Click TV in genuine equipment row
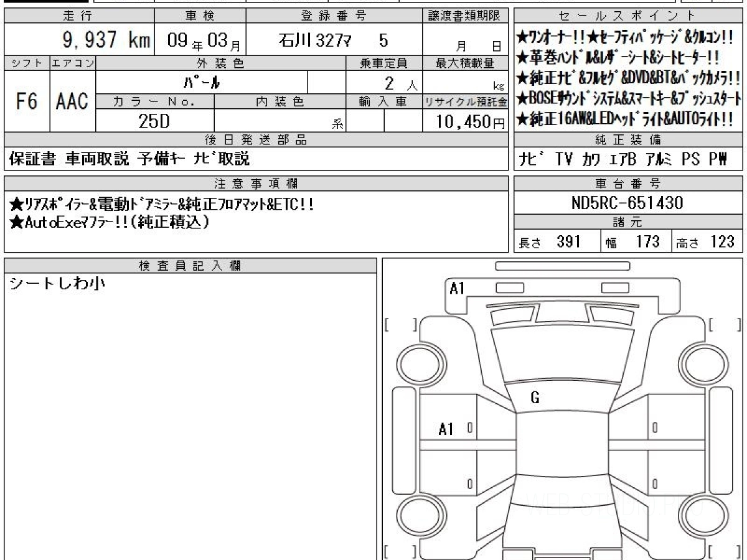747x560 pixels. click(x=564, y=160)
